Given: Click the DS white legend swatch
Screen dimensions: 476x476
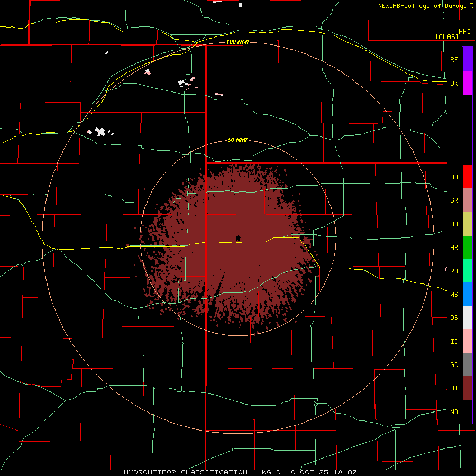Looking at the screenshot, I should 467,317.
